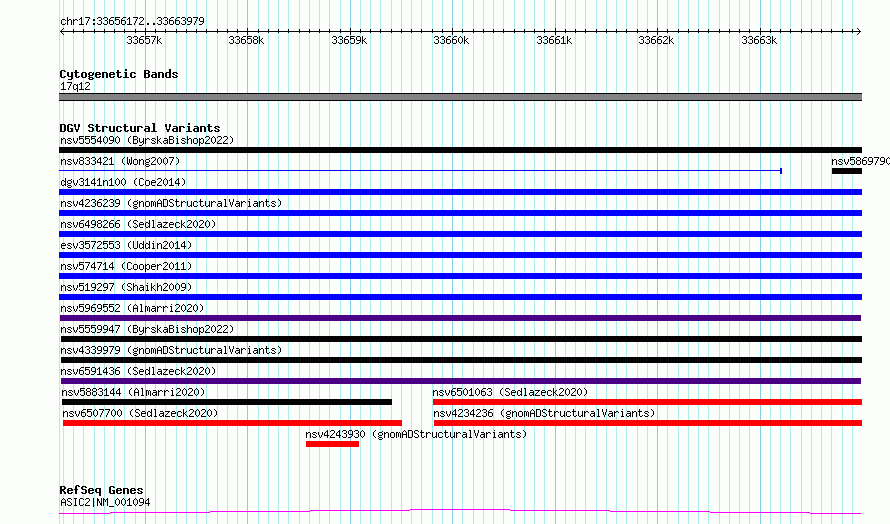Viewport: 890px width, 524px height.
Task: Open nsv4243930 (gnomADStructuralVariants) label
Action: 416,434
